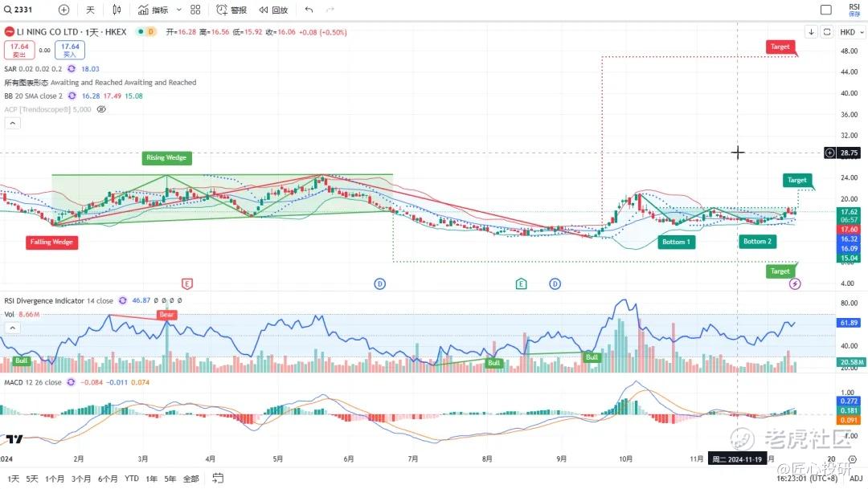Click the red E earnings marker
This screenshot has width=868, height=489.
[187, 283]
